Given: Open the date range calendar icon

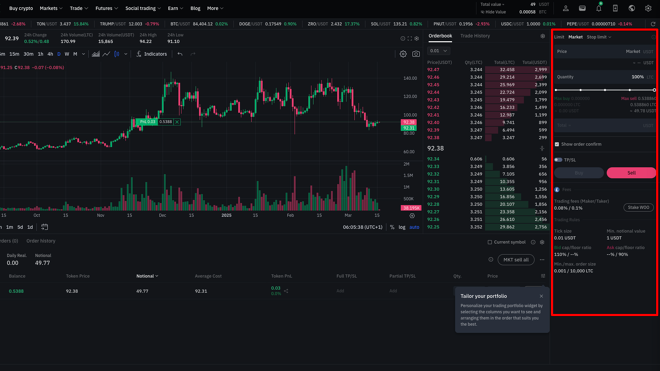Looking at the screenshot, I should (44, 227).
